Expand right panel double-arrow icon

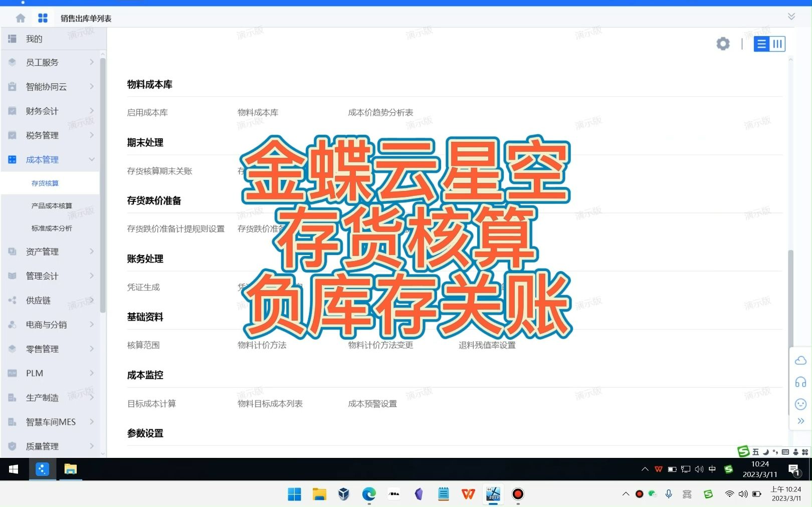coord(800,421)
